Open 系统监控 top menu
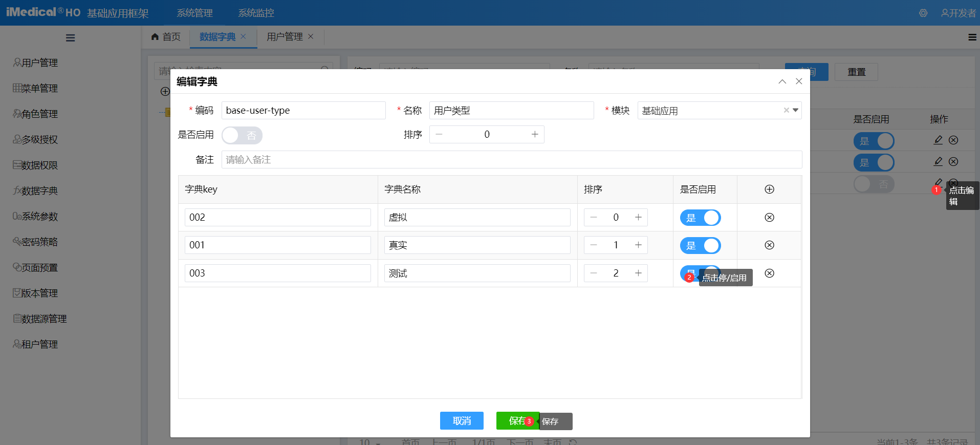 pyautogui.click(x=256, y=13)
